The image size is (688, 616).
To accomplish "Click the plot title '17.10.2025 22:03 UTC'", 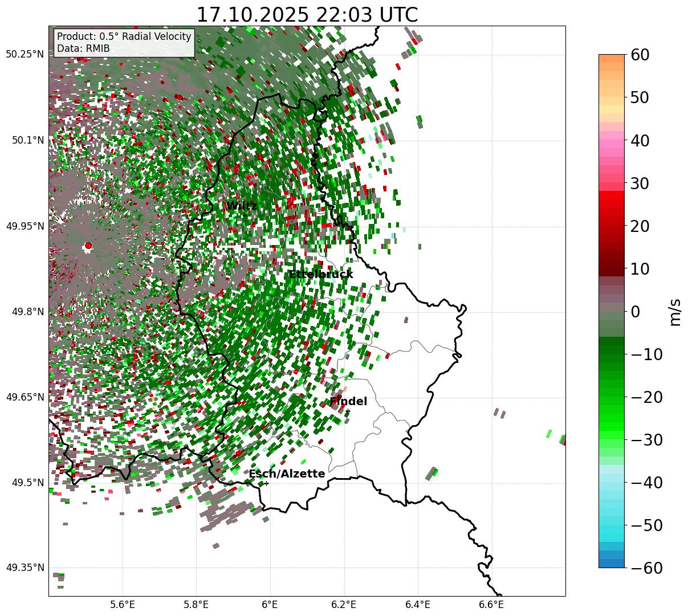I will (x=307, y=15).
